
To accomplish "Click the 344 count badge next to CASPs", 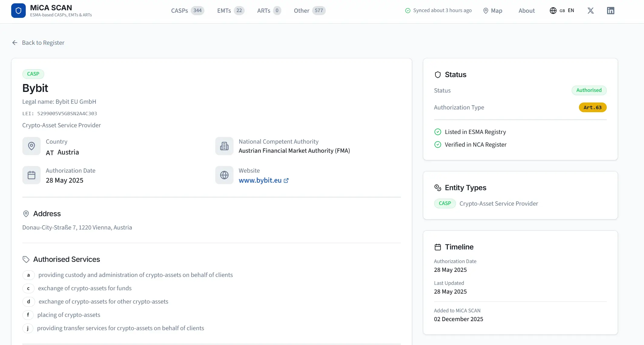I will (x=198, y=11).
